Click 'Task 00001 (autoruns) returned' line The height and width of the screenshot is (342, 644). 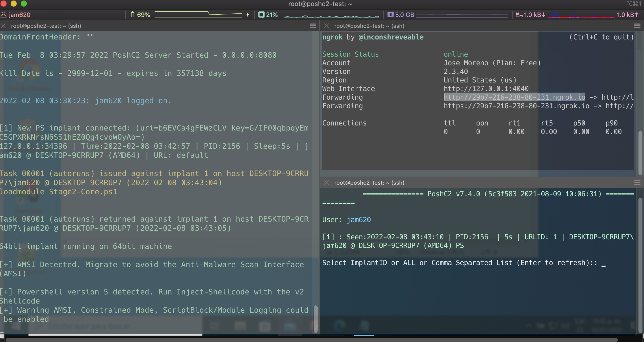point(154,223)
